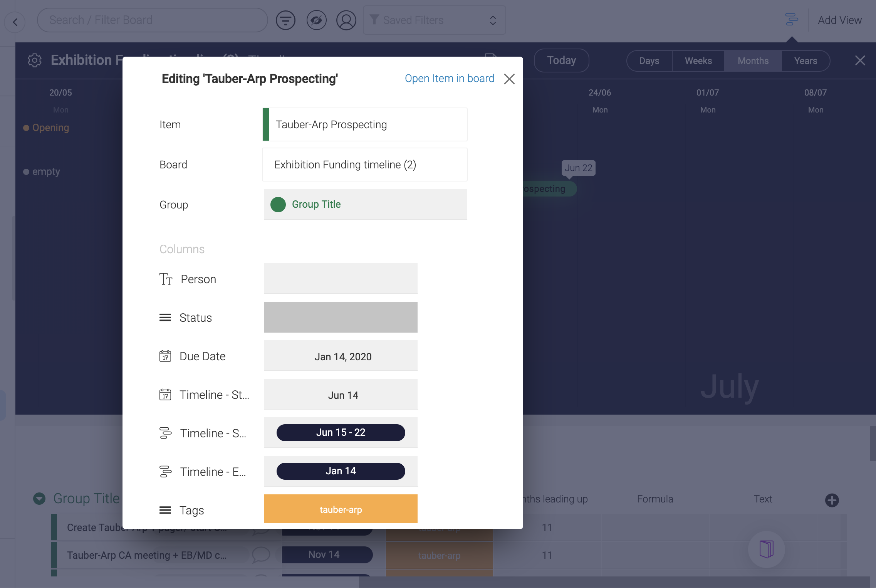This screenshot has height=588, width=876.
Task: Jump to Today in timeline
Action: point(561,60)
